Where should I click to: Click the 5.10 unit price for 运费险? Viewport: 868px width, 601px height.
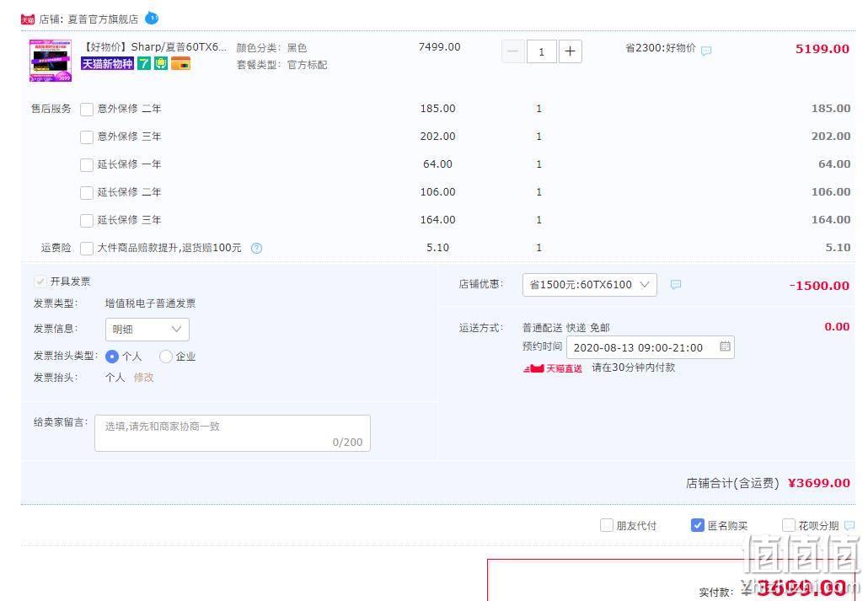tap(438, 248)
